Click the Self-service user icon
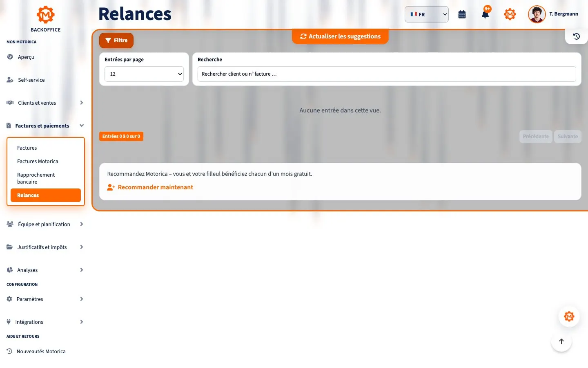Screen dimensions: 588x368 coord(10,80)
